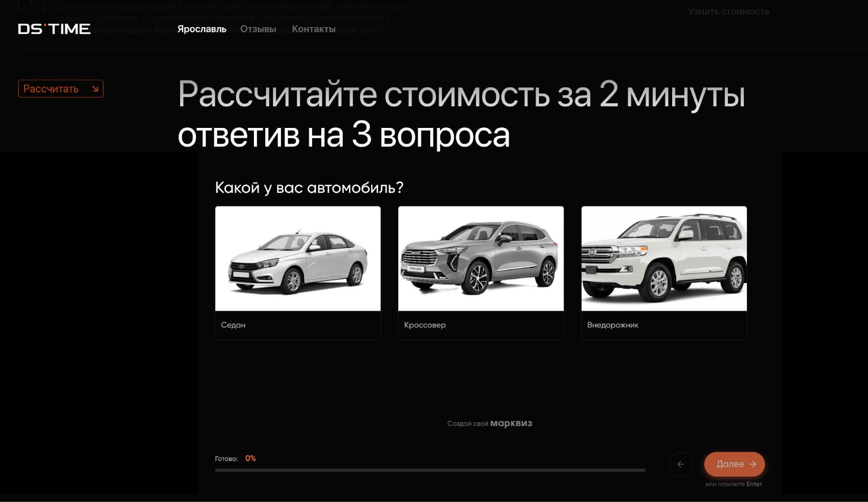
Task: Click the faded Узнать стоимость link
Action: tap(729, 11)
